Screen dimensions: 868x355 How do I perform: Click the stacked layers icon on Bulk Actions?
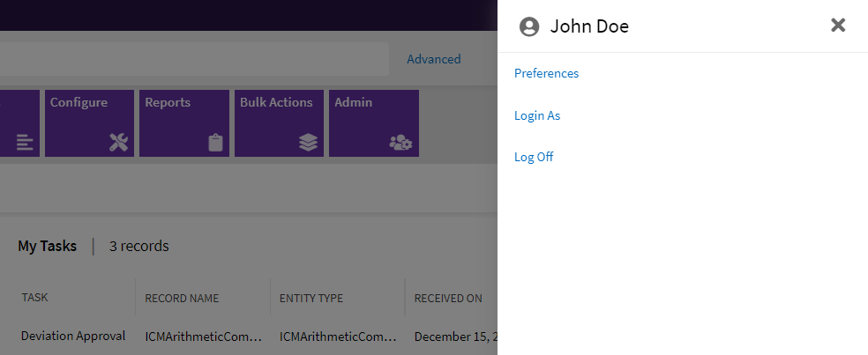click(x=308, y=143)
